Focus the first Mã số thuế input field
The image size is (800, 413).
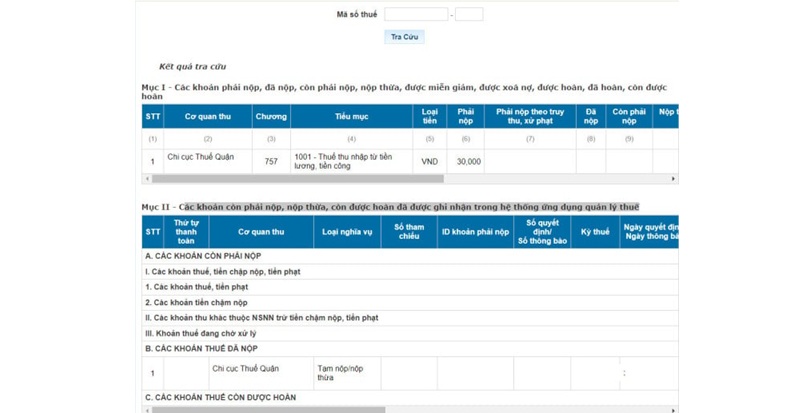[415, 15]
